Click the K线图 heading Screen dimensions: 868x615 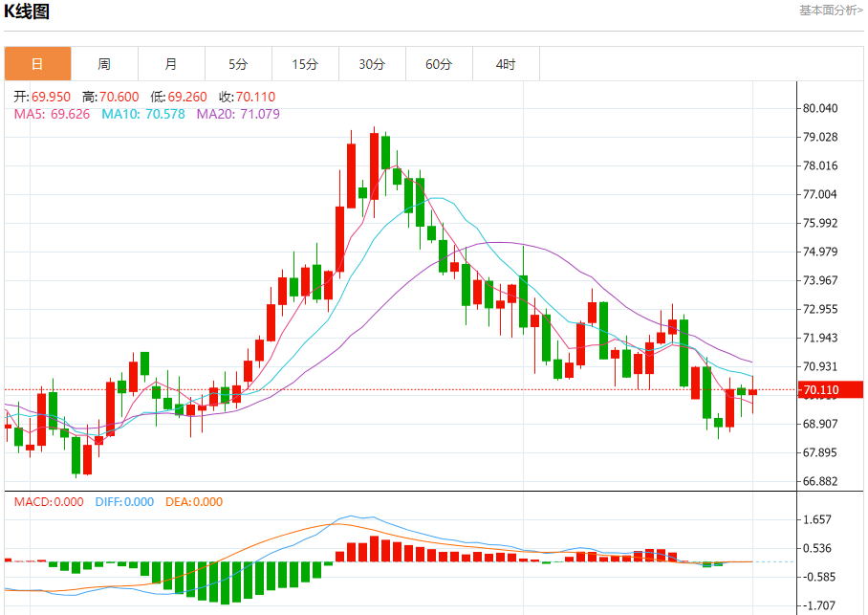coord(27,11)
